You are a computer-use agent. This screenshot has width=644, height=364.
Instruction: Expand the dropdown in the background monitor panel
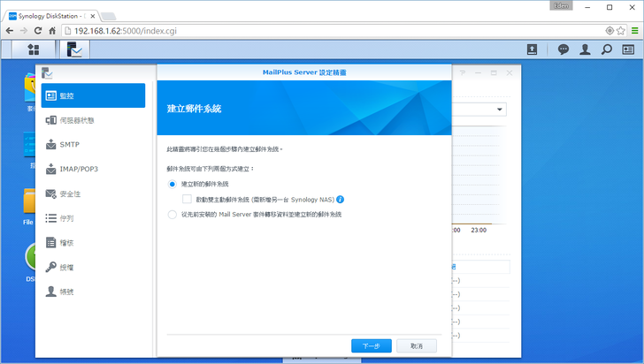pyautogui.click(x=500, y=110)
